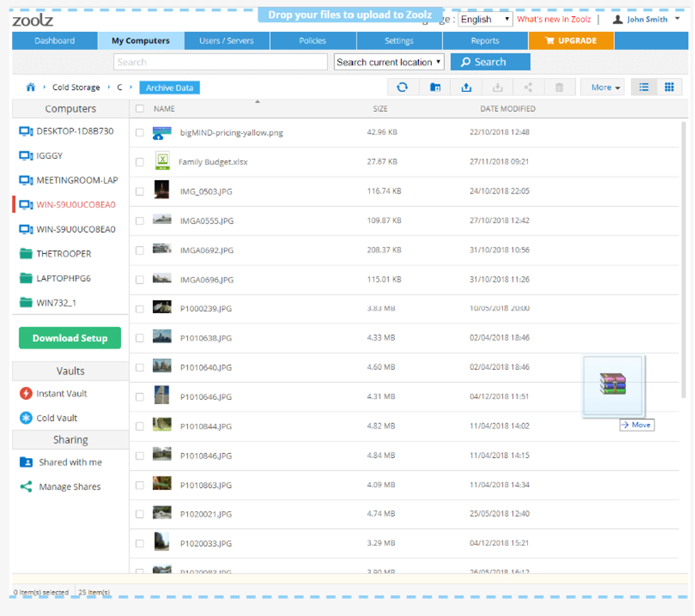Click into the Search text field
Viewport: 695px width, 616px height.
coord(221,62)
